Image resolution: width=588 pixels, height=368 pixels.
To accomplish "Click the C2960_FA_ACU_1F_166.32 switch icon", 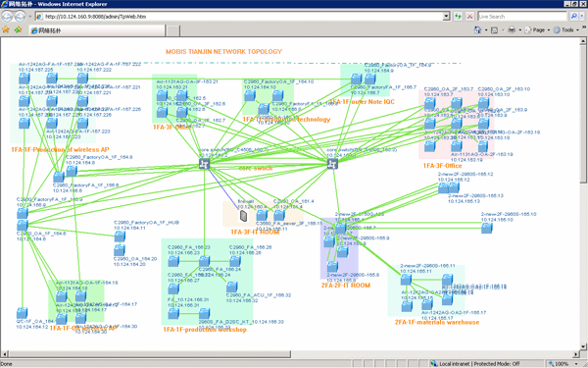I will pyautogui.click(x=231, y=288).
